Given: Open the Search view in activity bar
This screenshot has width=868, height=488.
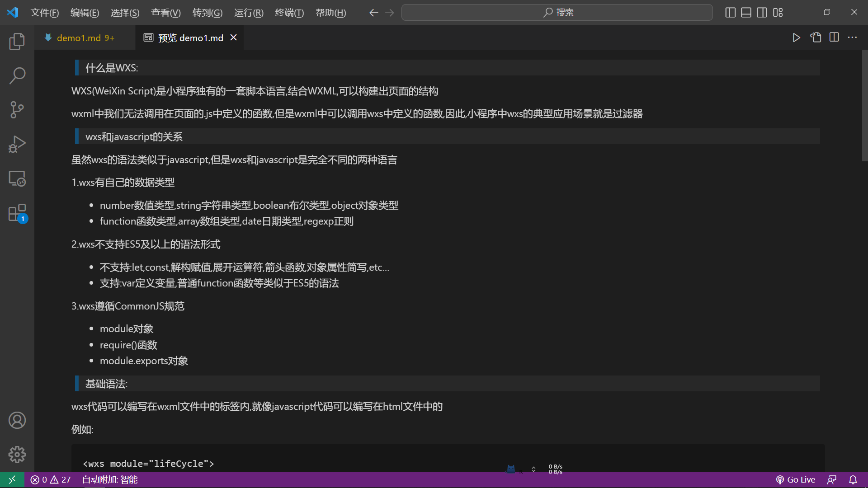Looking at the screenshot, I should pos(17,75).
